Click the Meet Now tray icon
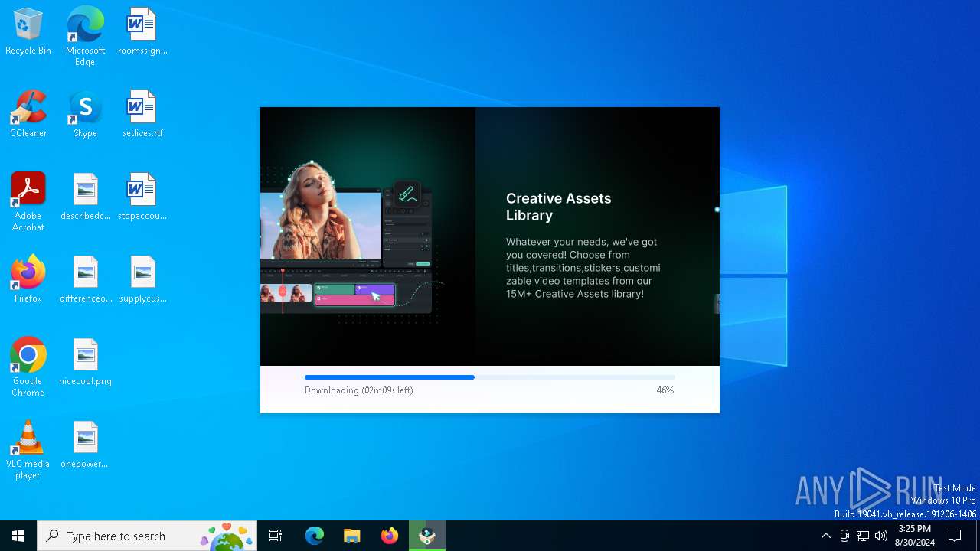980x551 pixels. point(844,536)
